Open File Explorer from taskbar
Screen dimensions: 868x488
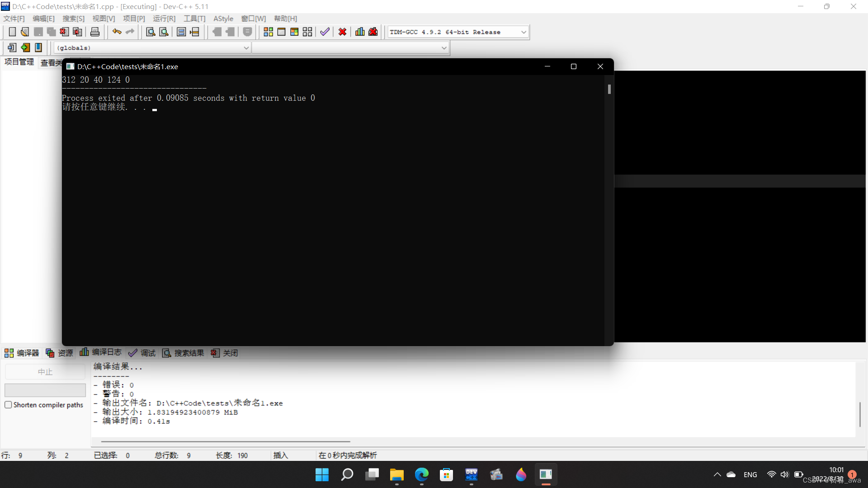396,474
